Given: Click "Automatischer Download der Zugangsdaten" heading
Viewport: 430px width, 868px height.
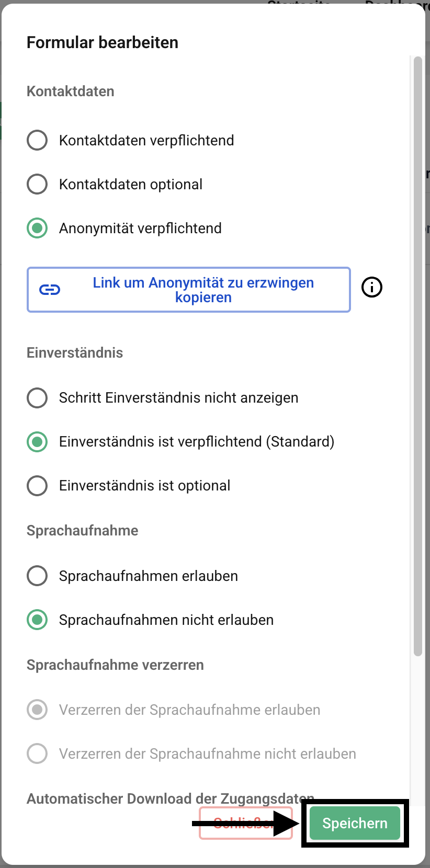Looking at the screenshot, I should 167,798.
